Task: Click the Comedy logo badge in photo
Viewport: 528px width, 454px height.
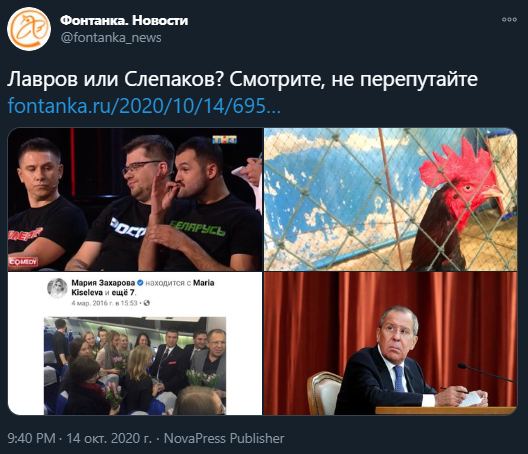Action: (23, 262)
